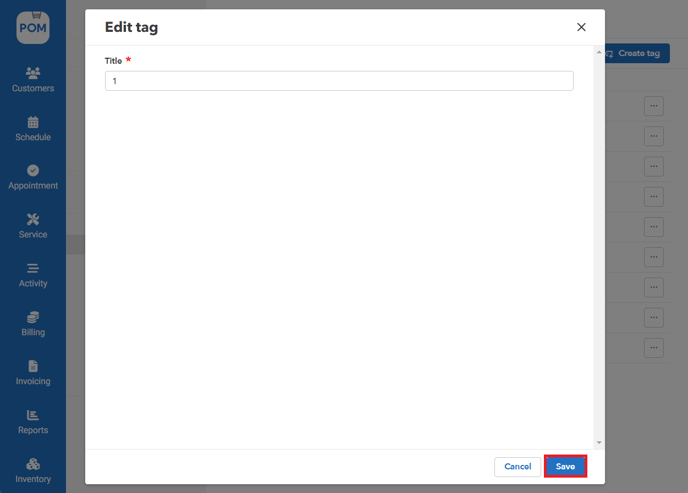Image resolution: width=688 pixels, height=493 pixels.
Task: Open the Billing coins icon
Action: (x=33, y=317)
